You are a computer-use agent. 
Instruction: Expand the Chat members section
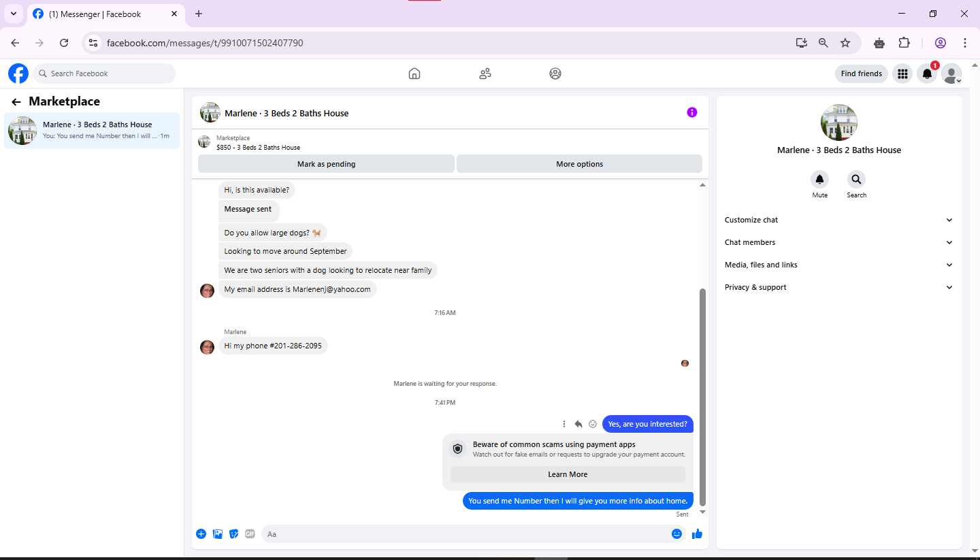coord(838,242)
